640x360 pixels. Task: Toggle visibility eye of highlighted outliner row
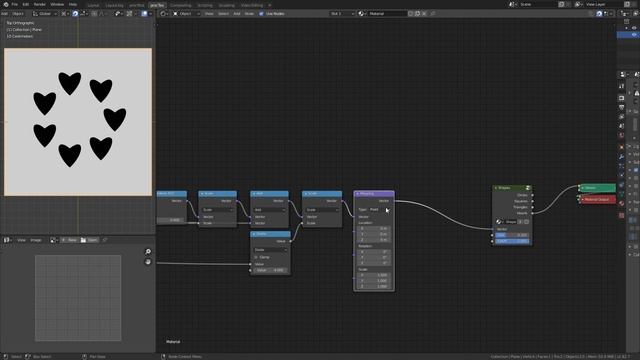point(634,35)
